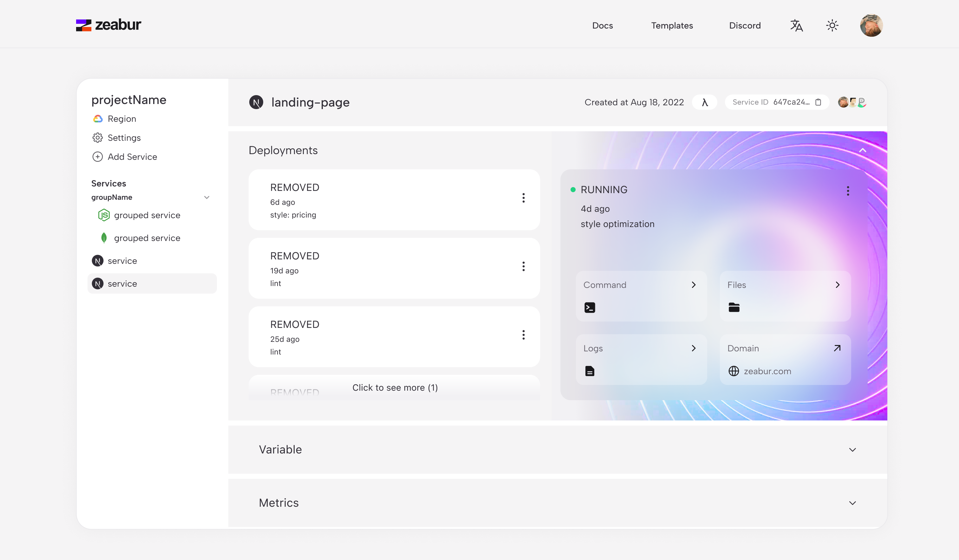Open options for RUNNING deployment
Image resolution: width=959 pixels, height=560 pixels.
pos(848,191)
